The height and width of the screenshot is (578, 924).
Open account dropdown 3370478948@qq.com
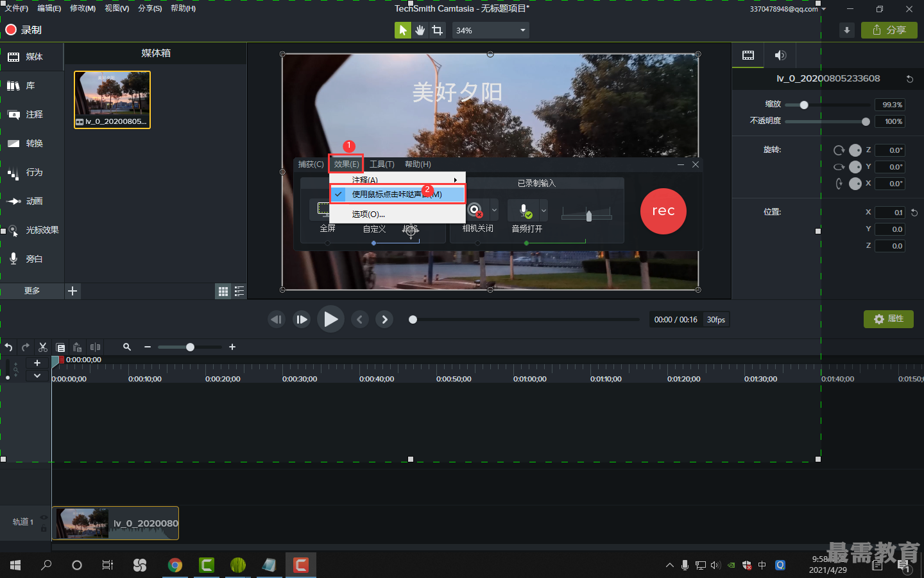(788, 9)
